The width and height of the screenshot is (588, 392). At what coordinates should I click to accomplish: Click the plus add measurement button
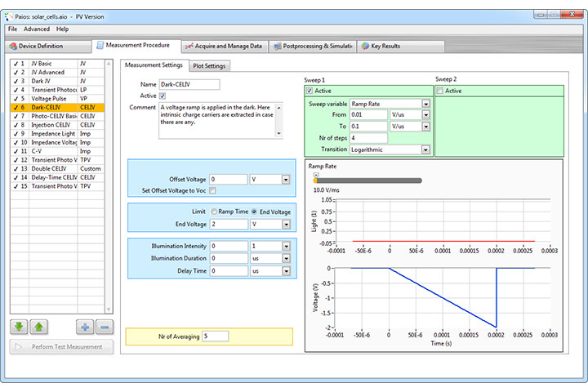(x=85, y=327)
